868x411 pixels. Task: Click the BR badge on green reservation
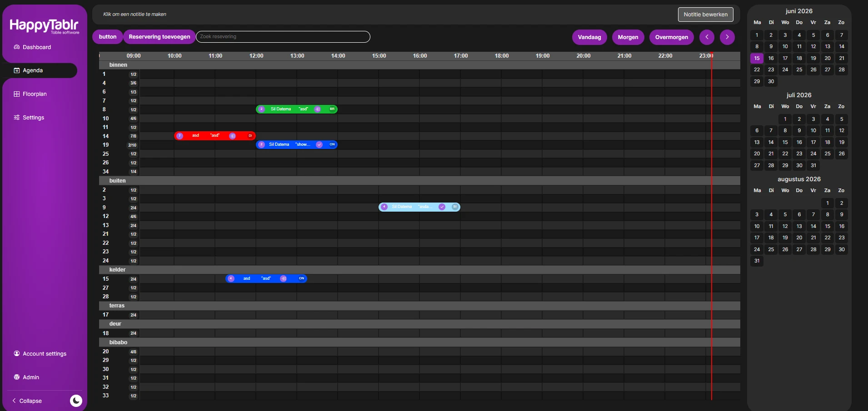click(332, 109)
